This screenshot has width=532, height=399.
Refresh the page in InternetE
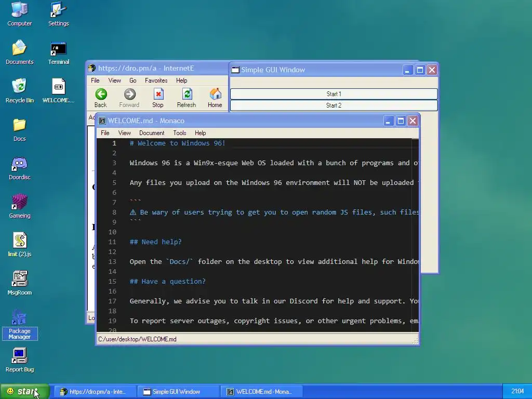pos(187,98)
